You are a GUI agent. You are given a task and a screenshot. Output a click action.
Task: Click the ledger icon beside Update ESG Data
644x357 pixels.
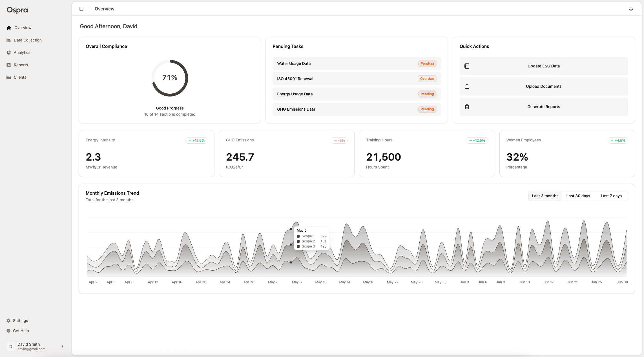(467, 66)
